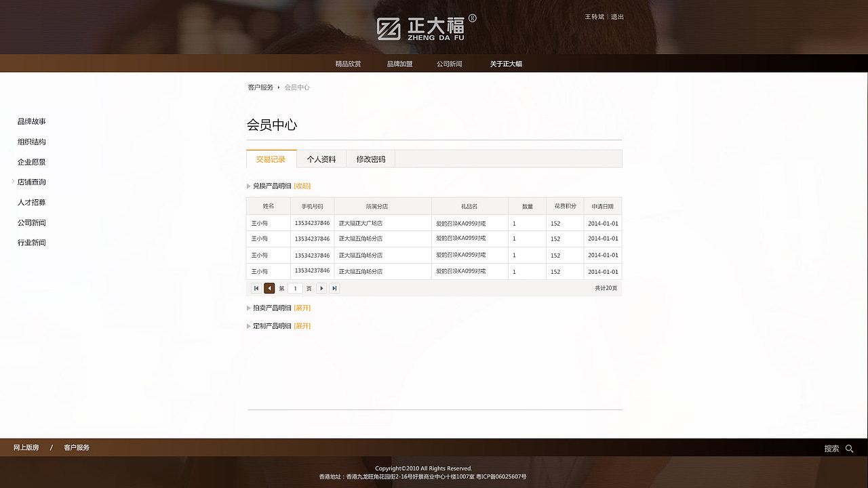Expand 定制产品明细 section
This screenshot has height=488, width=868.
[x=302, y=325]
